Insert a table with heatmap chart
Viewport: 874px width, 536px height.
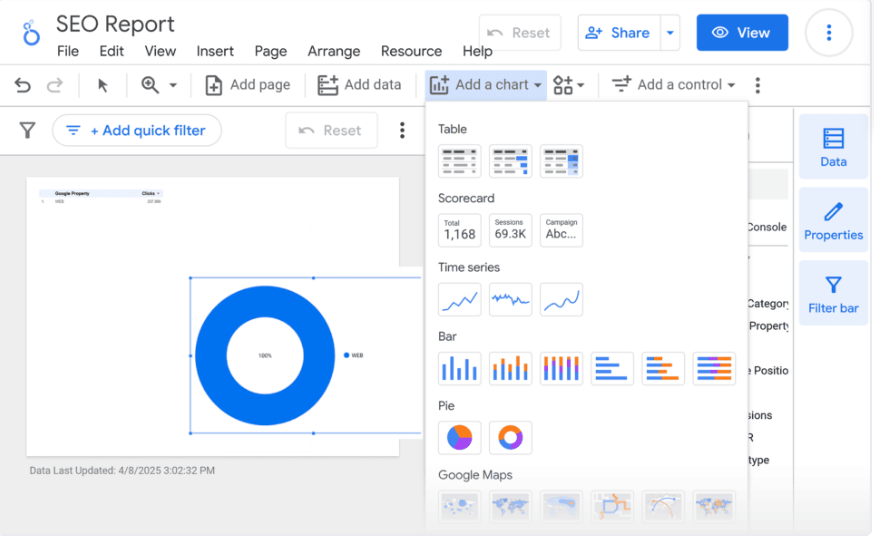point(561,161)
